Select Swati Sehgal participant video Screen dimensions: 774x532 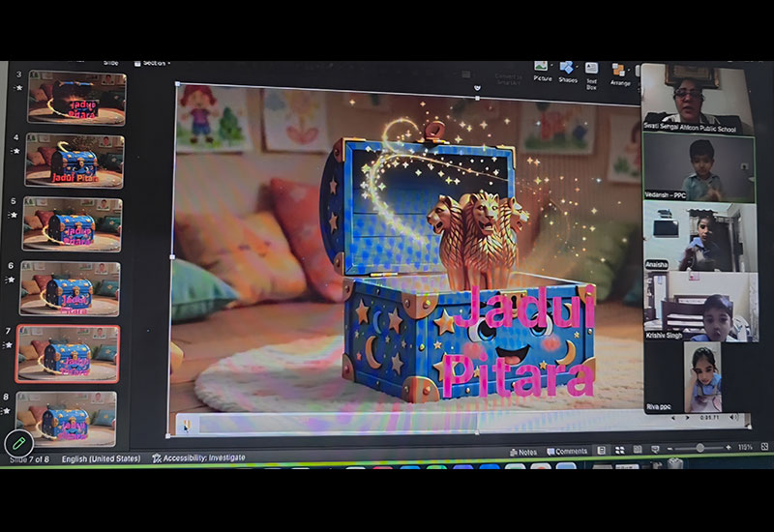pyautogui.click(x=698, y=100)
